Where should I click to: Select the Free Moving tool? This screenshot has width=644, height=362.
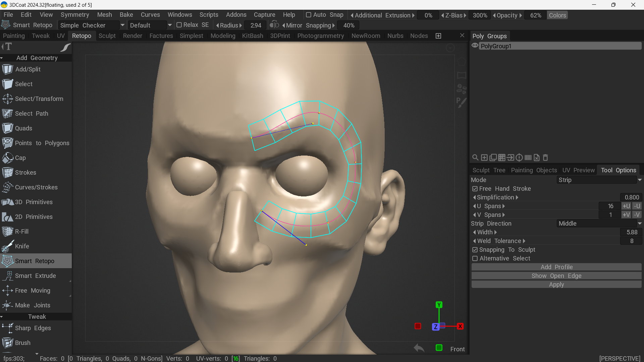33,291
